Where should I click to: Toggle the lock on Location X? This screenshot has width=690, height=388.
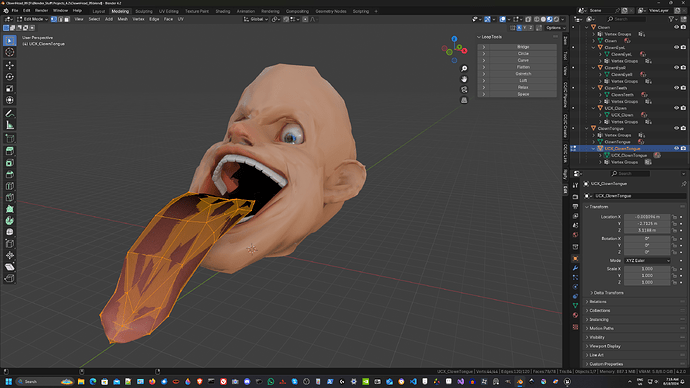point(674,217)
